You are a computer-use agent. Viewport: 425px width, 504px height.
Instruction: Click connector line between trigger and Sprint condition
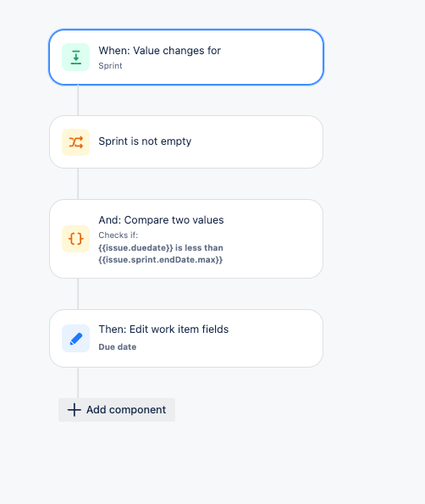78,100
